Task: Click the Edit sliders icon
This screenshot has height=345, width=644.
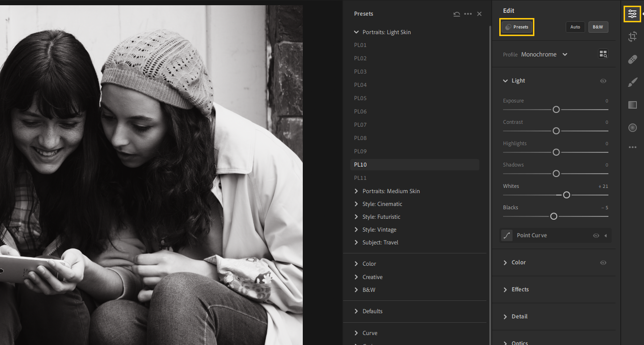Action: (x=633, y=14)
